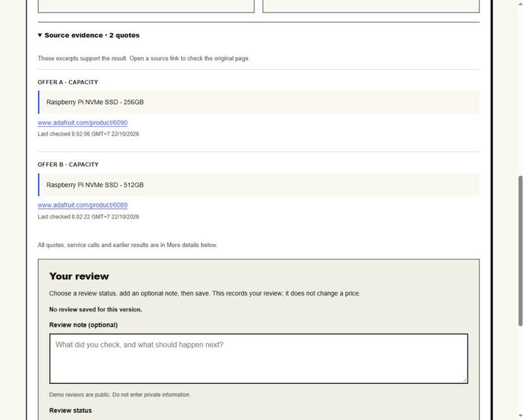Image resolution: width=524 pixels, height=420 pixels.
Task: Click 'All quotes, service calls and earlier results' note
Action: [x=128, y=245]
